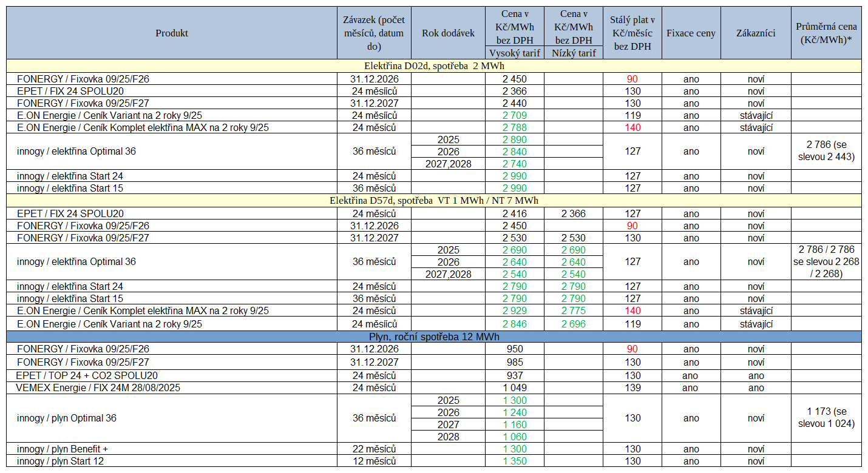This screenshot has height=473, width=868.
Task: Select the 'innogy / plyn Optimal 36' product
Action: (x=66, y=418)
